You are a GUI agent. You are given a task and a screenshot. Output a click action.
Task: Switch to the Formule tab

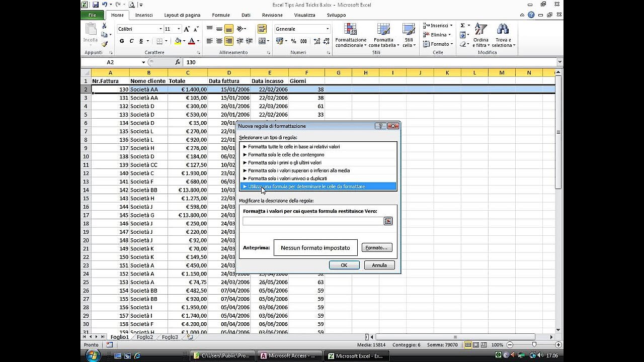[x=221, y=15]
